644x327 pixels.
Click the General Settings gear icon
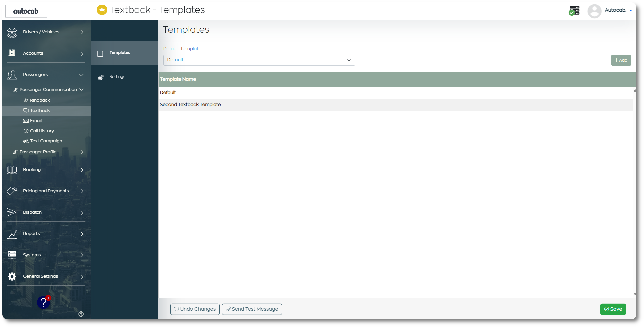[12, 276]
